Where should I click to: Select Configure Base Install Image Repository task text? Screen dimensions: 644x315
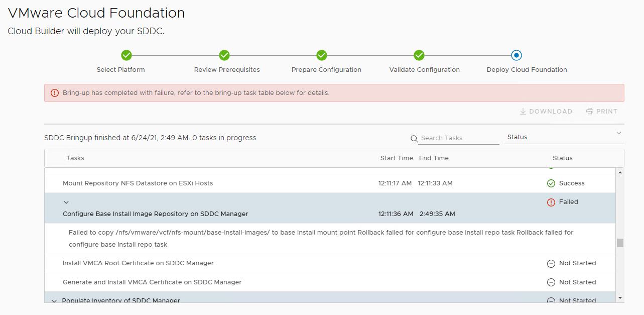(x=156, y=214)
